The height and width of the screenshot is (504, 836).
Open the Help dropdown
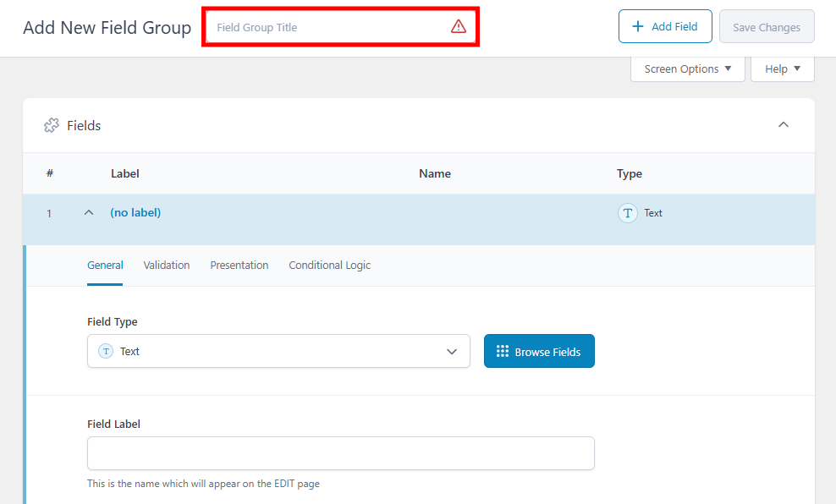[x=782, y=69]
